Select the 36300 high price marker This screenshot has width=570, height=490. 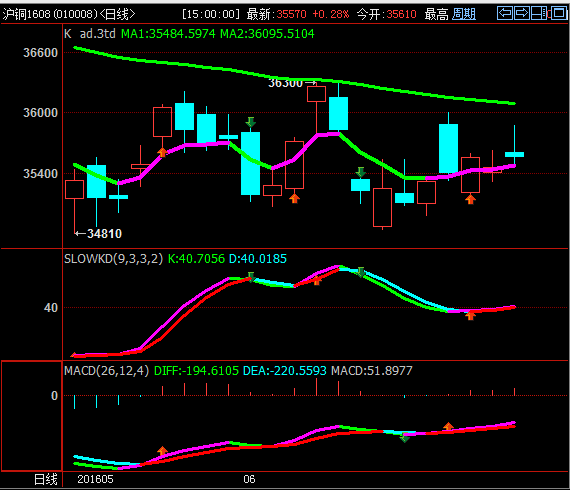285,83
